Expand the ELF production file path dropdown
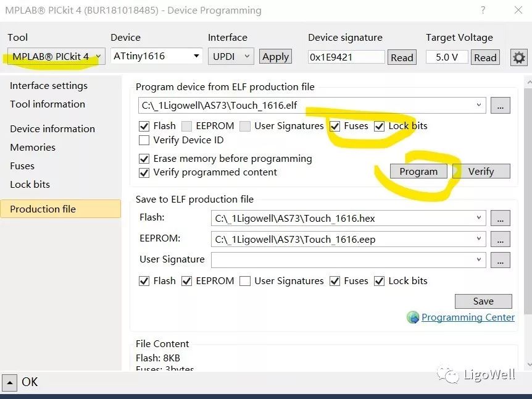The width and height of the screenshot is (532, 399). (x=479, y=105)
